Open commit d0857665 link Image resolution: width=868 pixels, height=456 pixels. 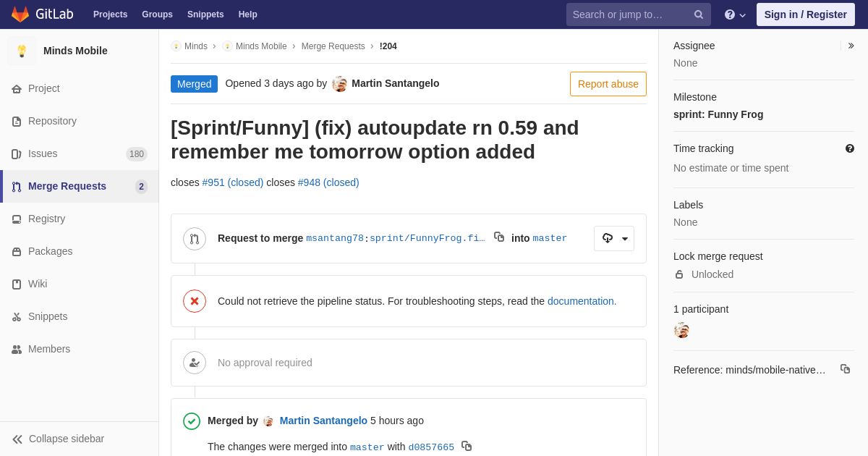coord(431,447)
